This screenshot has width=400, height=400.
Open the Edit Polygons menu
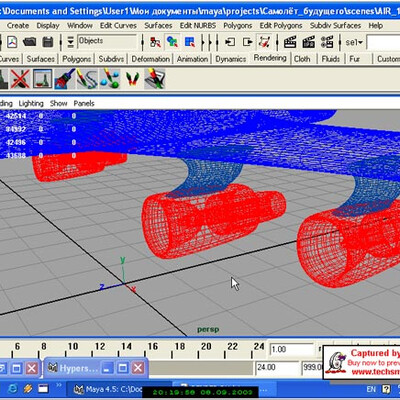click(281, 26)
